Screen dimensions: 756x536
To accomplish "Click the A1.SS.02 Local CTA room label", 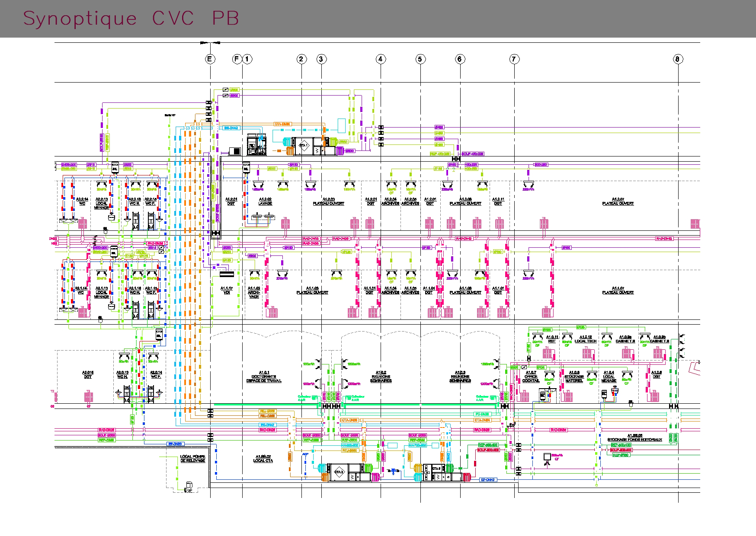I will [263, 459].
